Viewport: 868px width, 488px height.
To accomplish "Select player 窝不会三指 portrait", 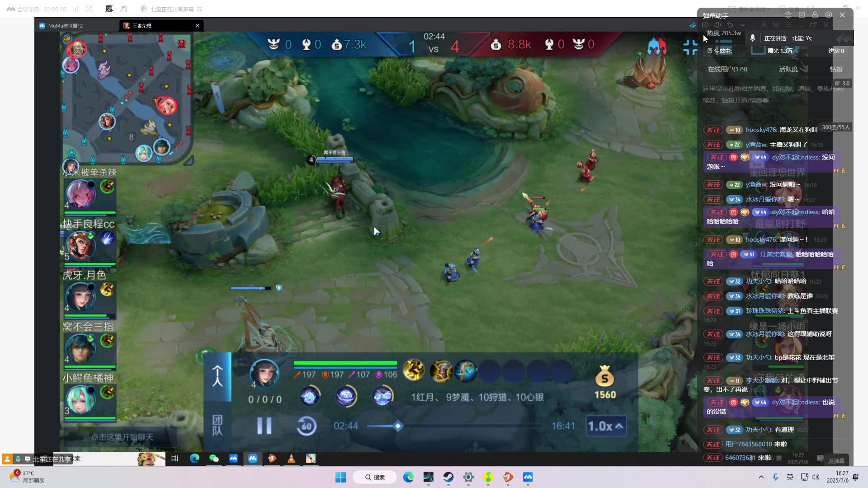I will (x=81, y=349).
